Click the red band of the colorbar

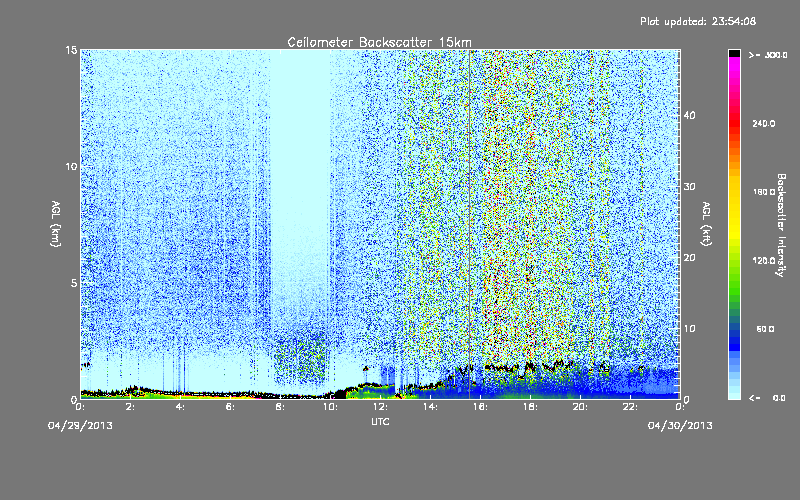tap(734, 125)
